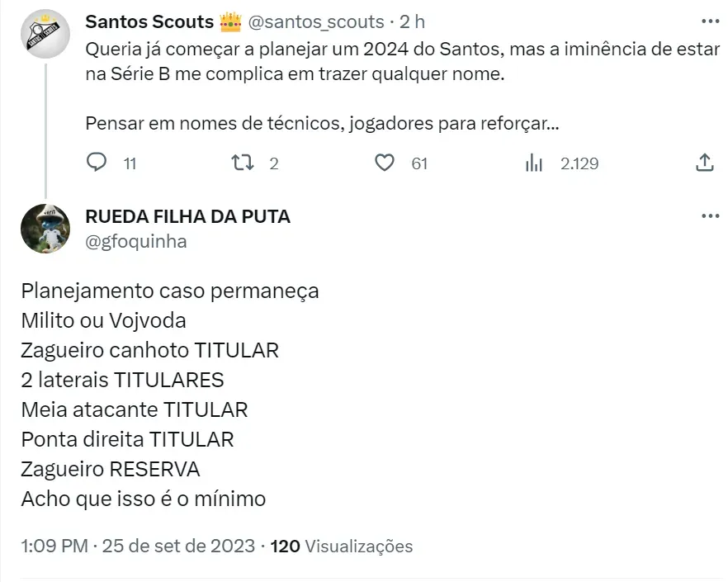
Task: Open the tweet analytics bar chart icon
Action: click(534, 163)
